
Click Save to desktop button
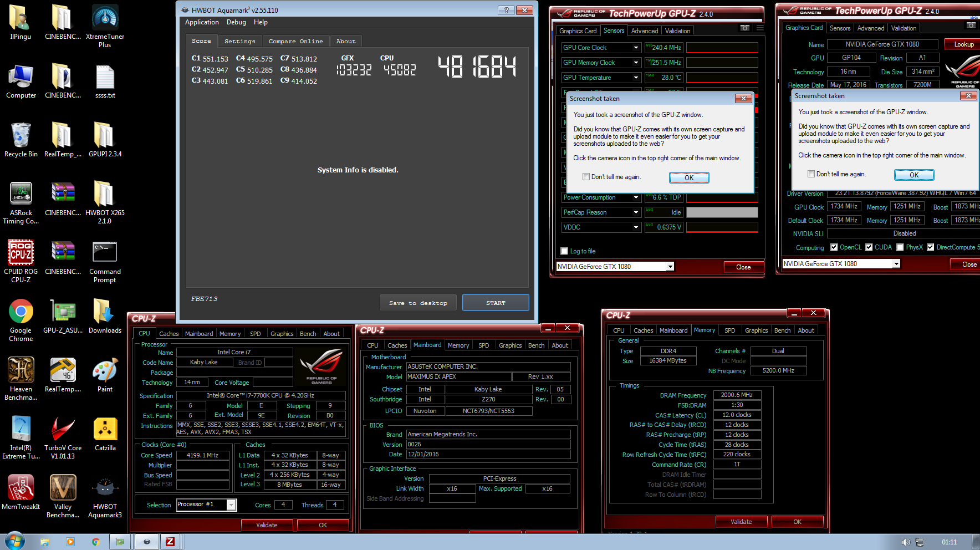click(418, 303)
